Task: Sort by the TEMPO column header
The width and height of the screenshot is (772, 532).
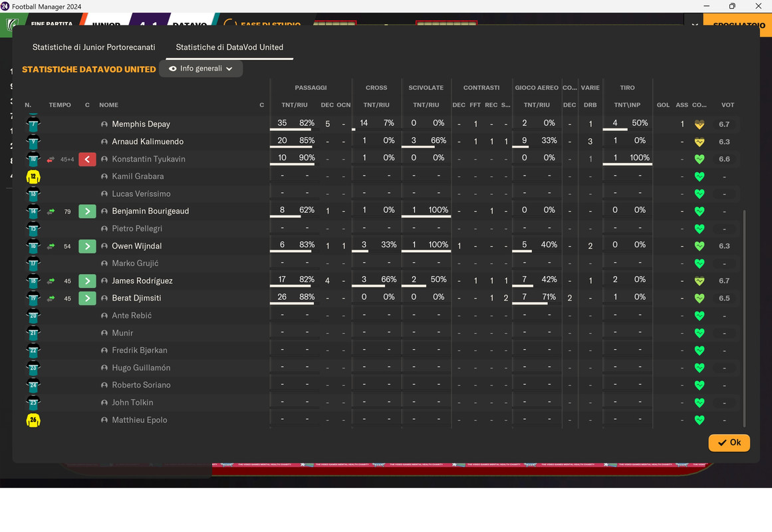Action: pos(60,105)
